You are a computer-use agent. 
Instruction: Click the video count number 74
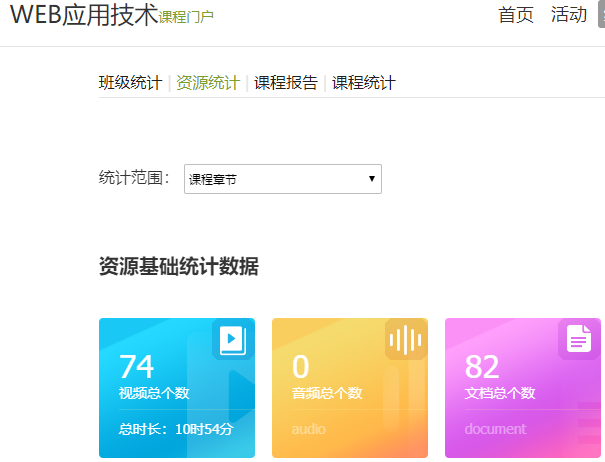(x=137, y=366)
